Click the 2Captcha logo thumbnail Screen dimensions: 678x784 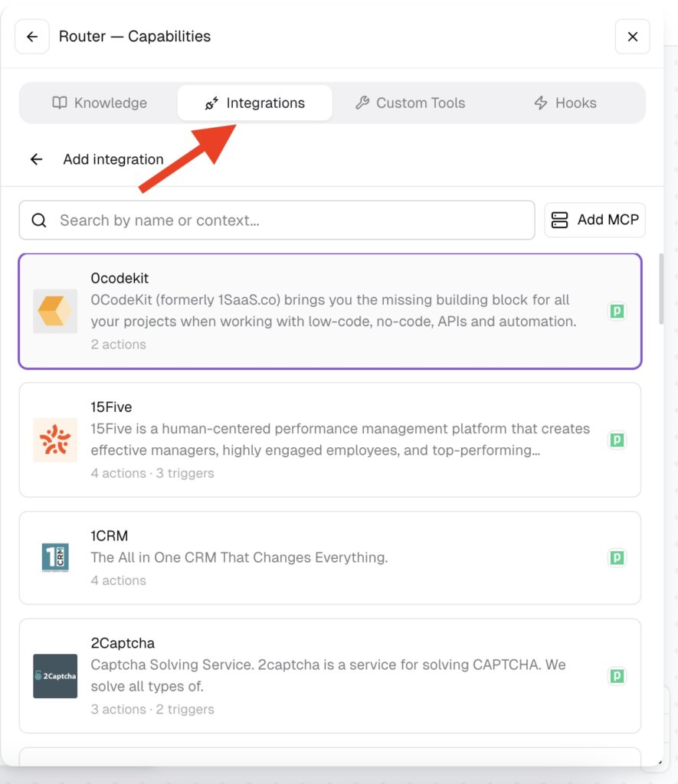(55, 676)
